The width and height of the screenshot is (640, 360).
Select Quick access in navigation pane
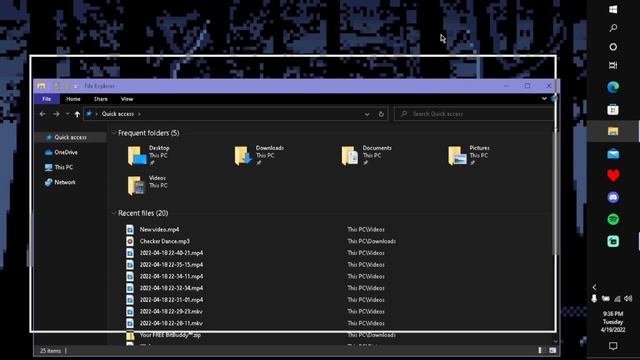[x=70, y=137]
